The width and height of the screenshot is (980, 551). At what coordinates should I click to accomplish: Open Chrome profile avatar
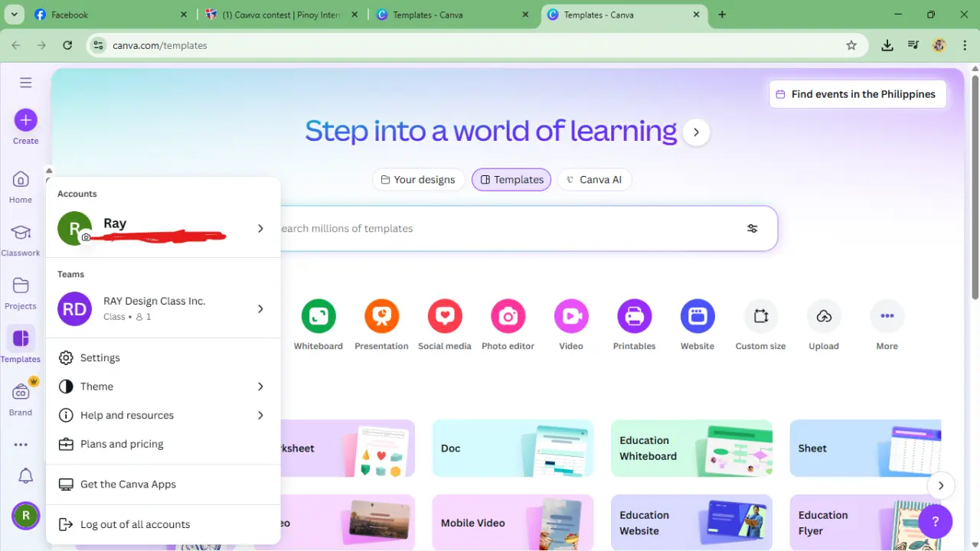[939, 45]
